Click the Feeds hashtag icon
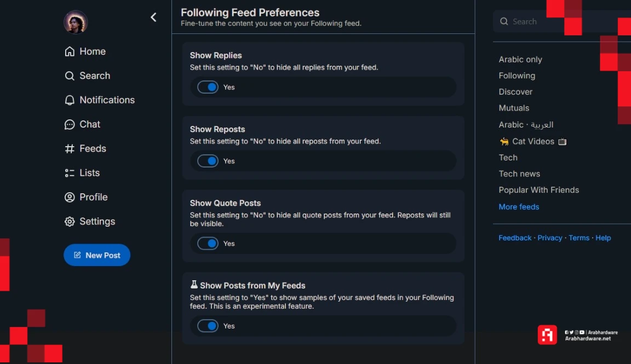The height and width of the screenshot is (364, 631). pos(70,148)
